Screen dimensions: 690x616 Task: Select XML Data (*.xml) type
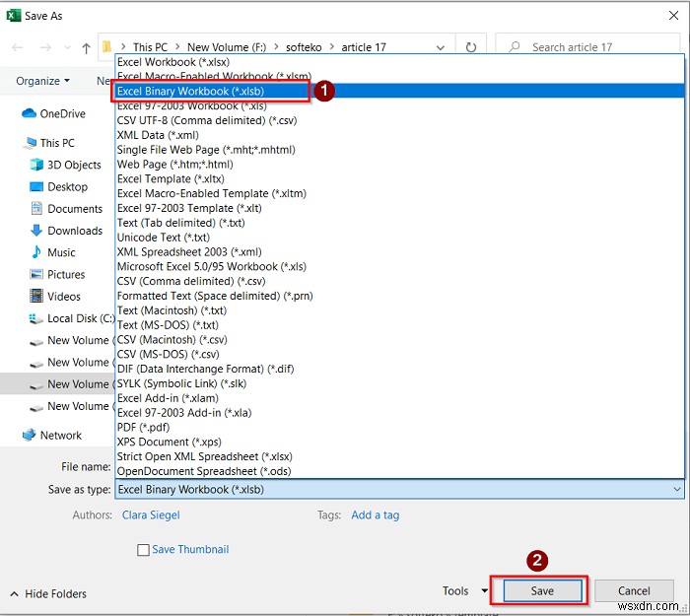pyautogui.click(x=399, y=135)
